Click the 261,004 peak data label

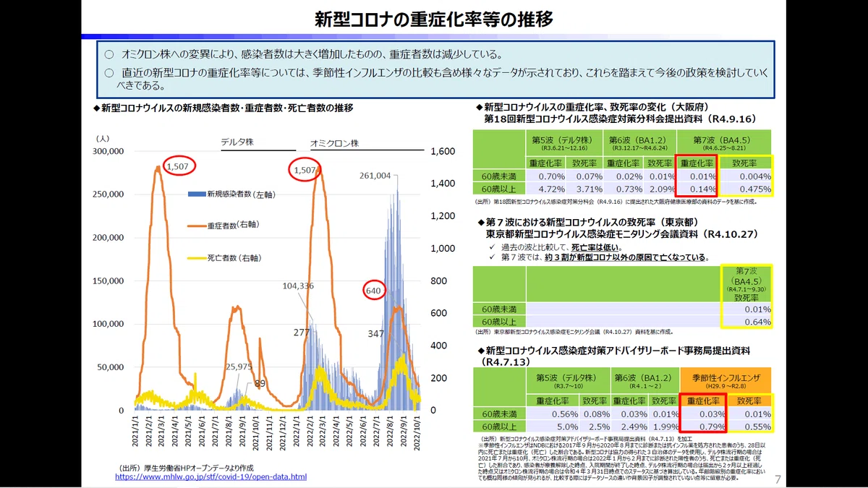tap(375, 175)
